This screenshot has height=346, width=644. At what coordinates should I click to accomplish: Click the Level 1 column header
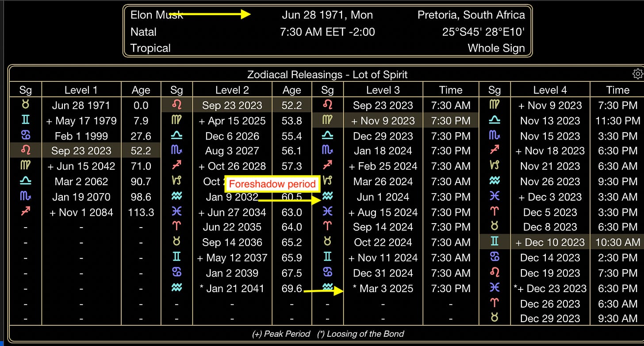click(x=81, y=90)
